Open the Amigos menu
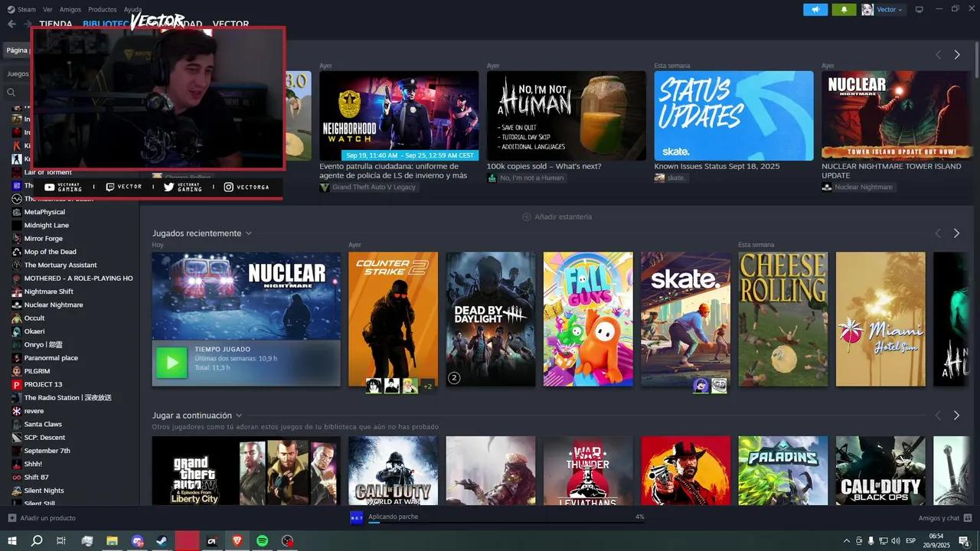The image size is (980, 551). tap(70, 9)
